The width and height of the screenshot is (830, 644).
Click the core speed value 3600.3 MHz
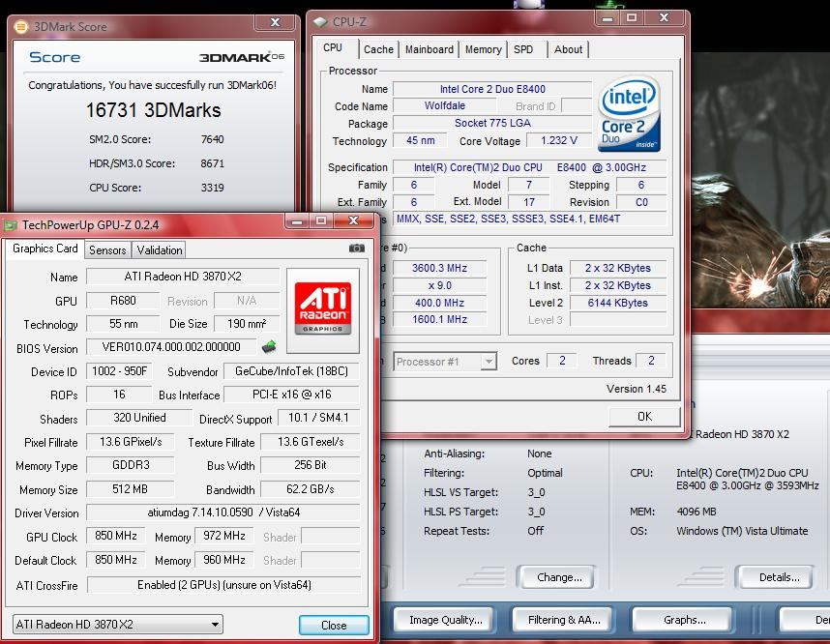point(439,268)
